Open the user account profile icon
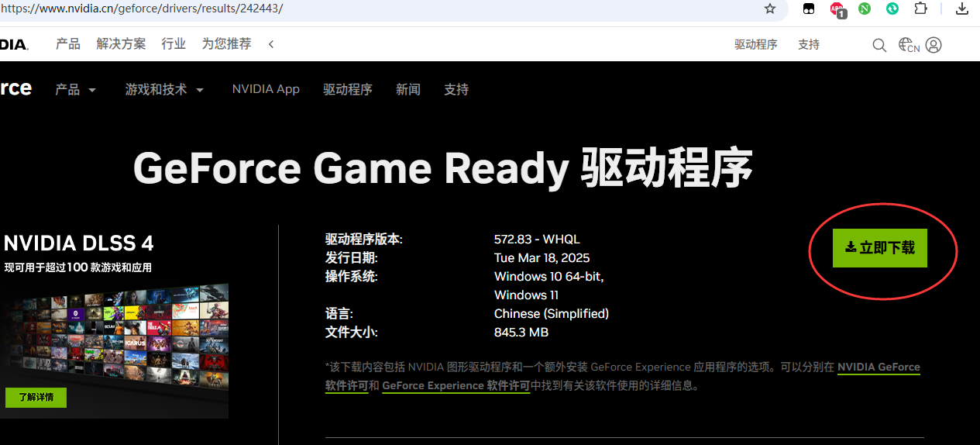Viewport: 980px width, 445px height. click(934, 45)
